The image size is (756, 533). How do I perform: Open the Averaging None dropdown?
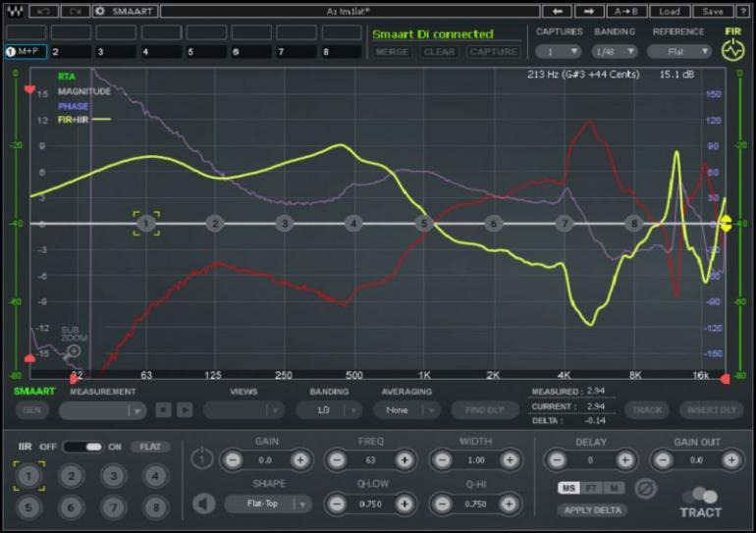click(x=406, y=410)
